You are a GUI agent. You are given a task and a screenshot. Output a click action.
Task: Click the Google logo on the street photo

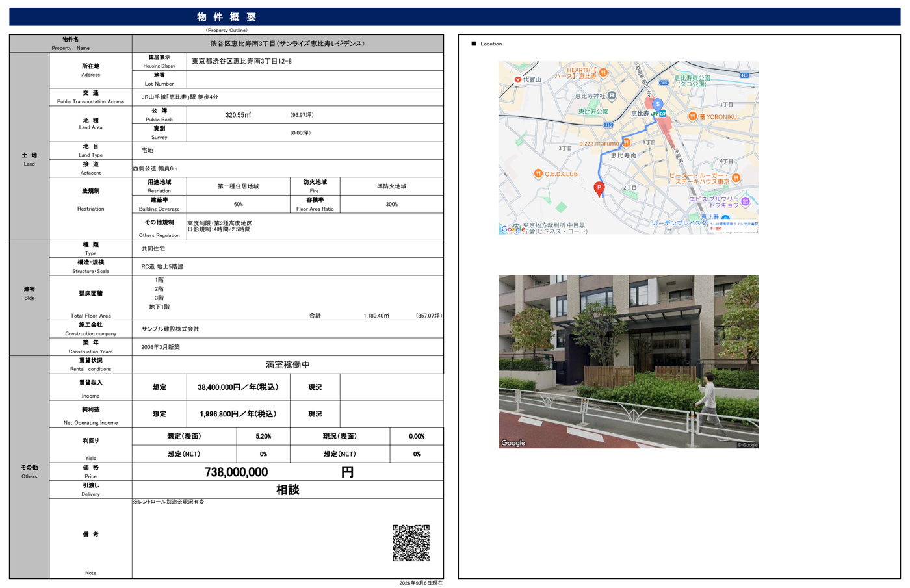[513, 443]
